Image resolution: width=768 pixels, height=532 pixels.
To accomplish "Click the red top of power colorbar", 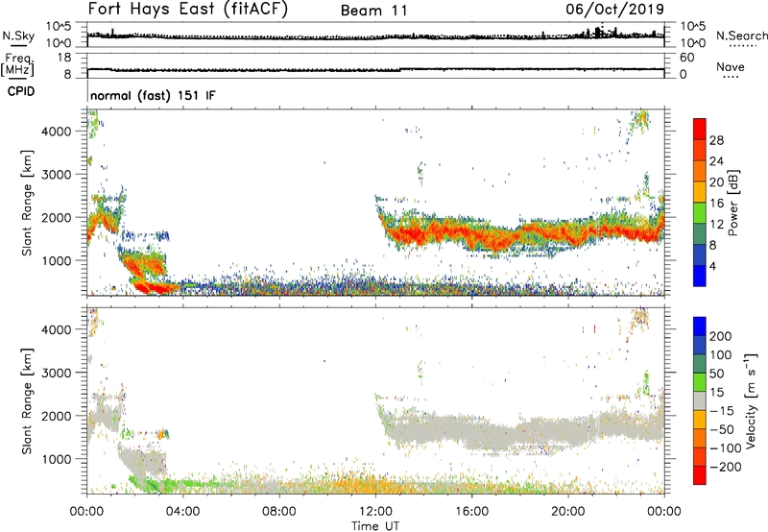I will pyautogui.click(x=700, y=128).
